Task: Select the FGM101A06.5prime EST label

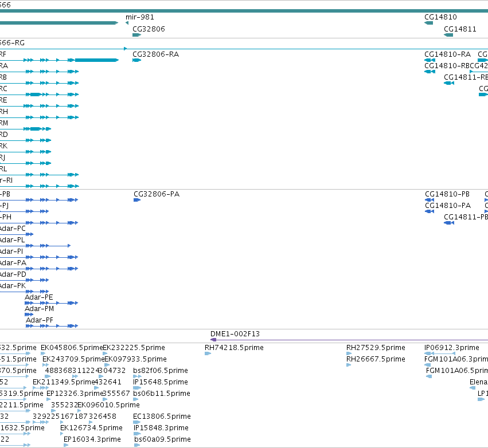Action: [457, 371]
